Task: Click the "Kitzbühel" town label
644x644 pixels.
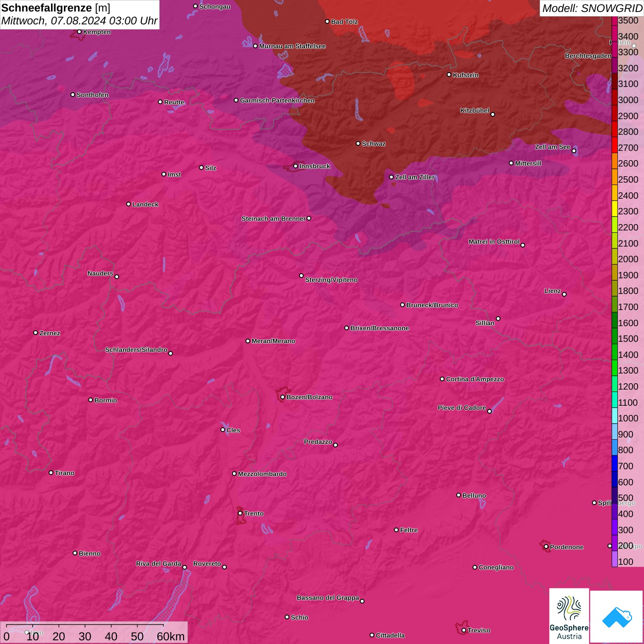Action: tap(475, 110)
